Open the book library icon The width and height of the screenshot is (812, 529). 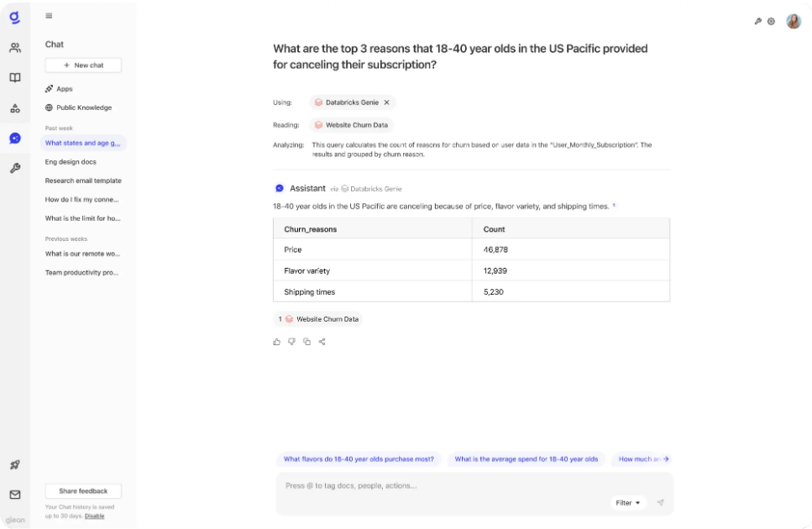[x=15, y=78]
